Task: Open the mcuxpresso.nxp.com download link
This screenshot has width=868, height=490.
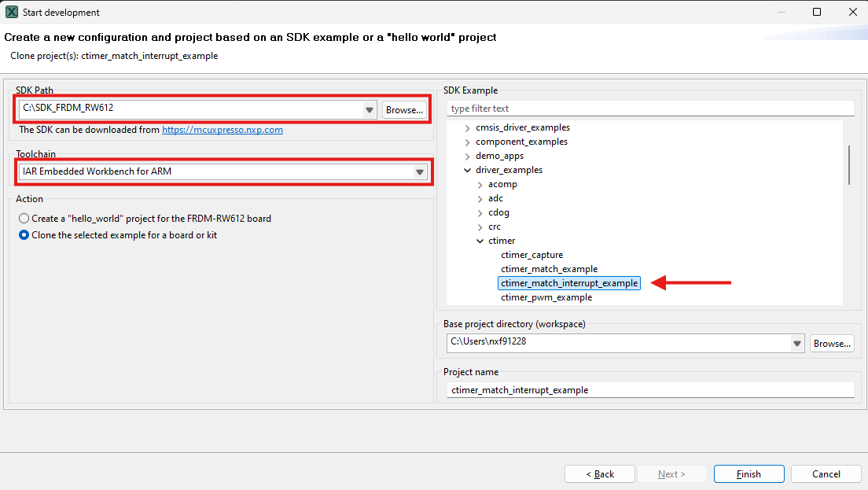Action: click(x=223, y=131)
